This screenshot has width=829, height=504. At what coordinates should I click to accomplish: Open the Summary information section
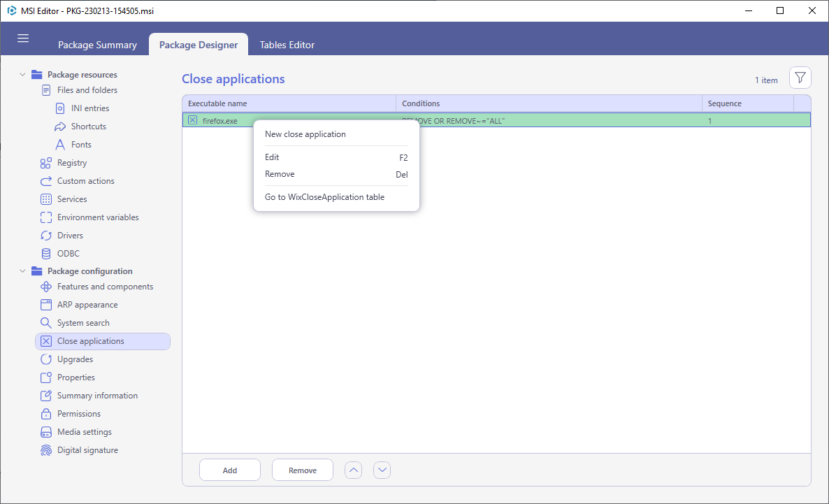(97, 396)
